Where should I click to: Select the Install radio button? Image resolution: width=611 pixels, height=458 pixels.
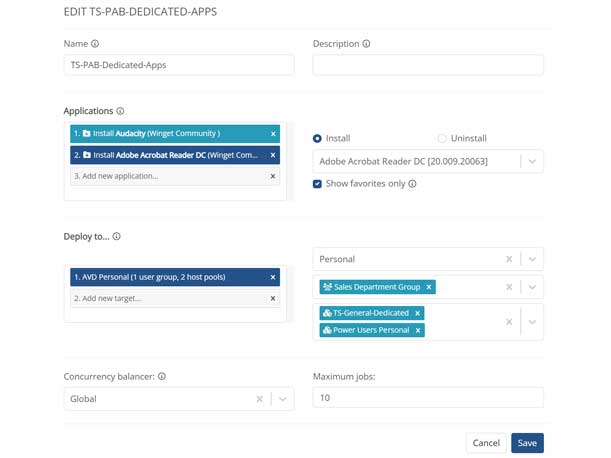[318, 139]
